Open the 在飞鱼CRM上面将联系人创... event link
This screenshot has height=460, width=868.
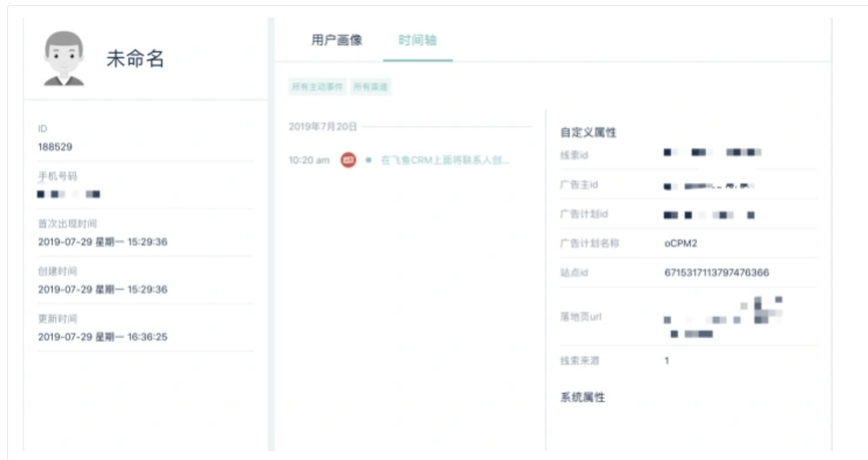pos(445,160)
